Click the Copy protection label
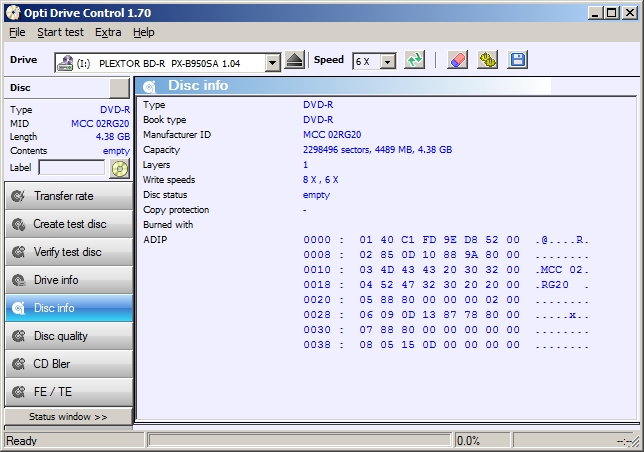The width and height of the screenshot is (644, 452). 176,210
